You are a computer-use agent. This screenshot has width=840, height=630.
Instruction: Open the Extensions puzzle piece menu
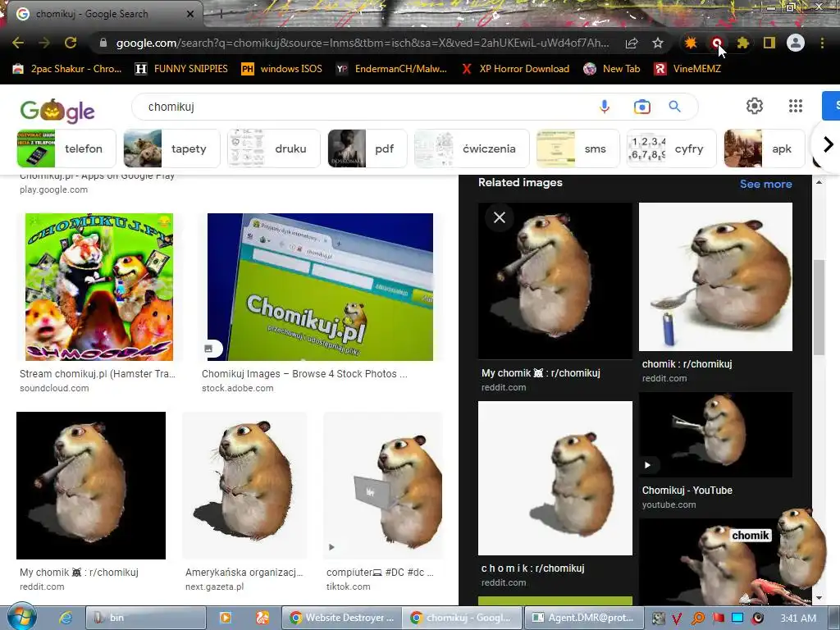coord(743,43)
